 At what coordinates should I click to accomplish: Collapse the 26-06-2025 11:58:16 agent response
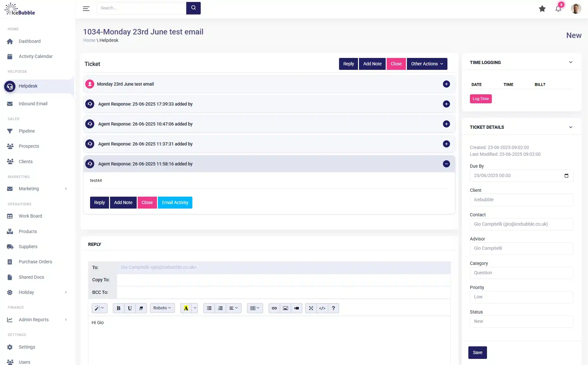446,164
